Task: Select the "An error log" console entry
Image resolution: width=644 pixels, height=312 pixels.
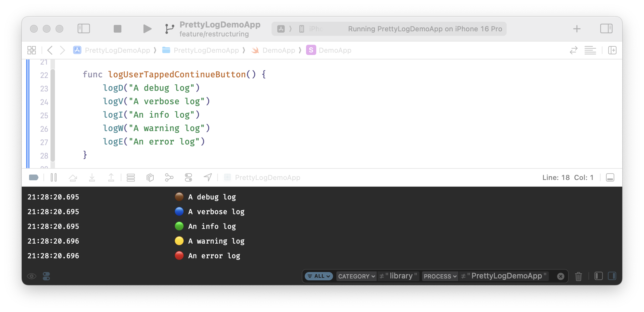Action: 214,256
